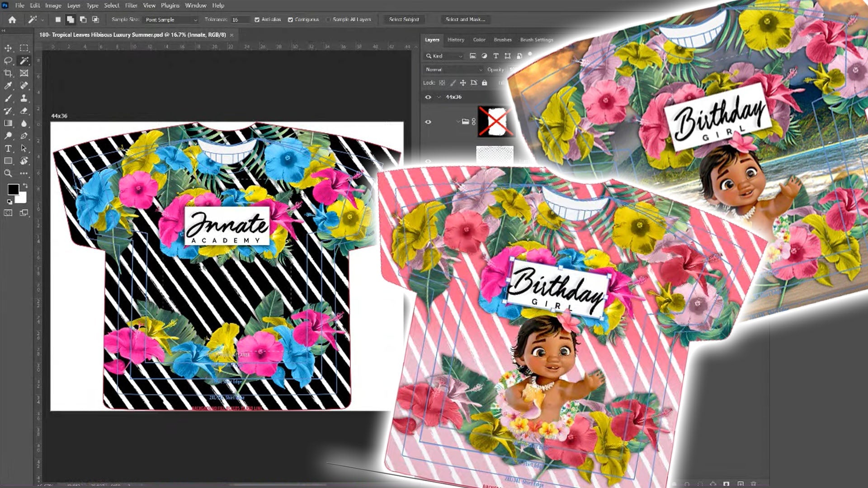Click the Select and Mask button
Image resolution: width=868 pixels, height=488 pixels.
(465, 19)
